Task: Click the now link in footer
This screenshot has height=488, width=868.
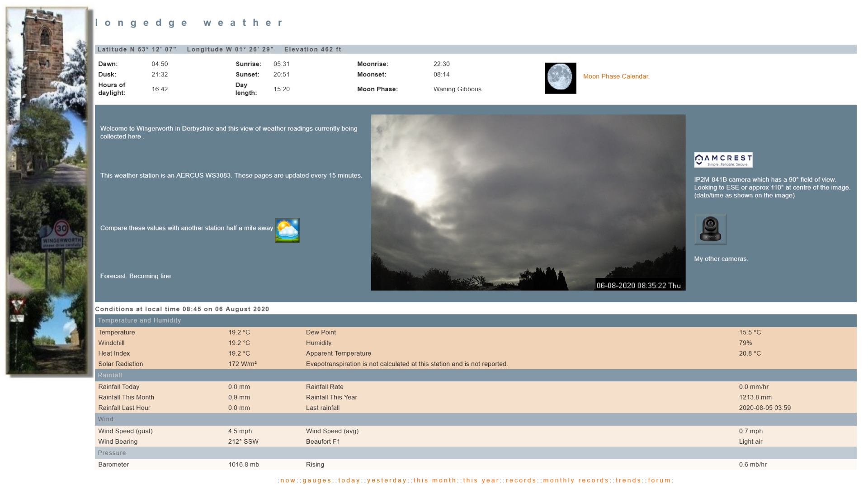Action: [288, 480]
